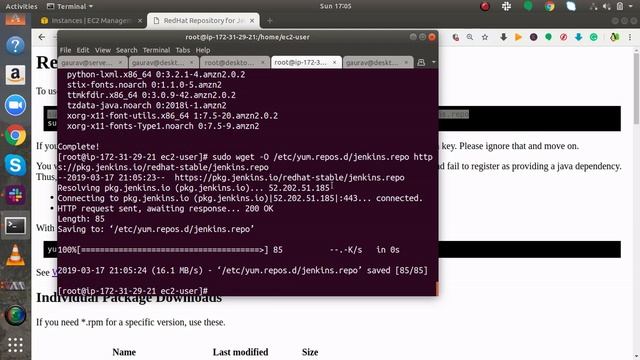Launch Skype from the dock
640x360 pixels.
pyautogui.click(x=15, y=165)
